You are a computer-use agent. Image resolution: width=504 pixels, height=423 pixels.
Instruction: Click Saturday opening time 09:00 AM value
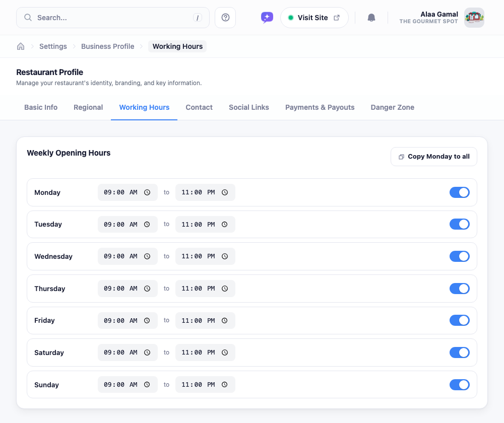point(120,352)
